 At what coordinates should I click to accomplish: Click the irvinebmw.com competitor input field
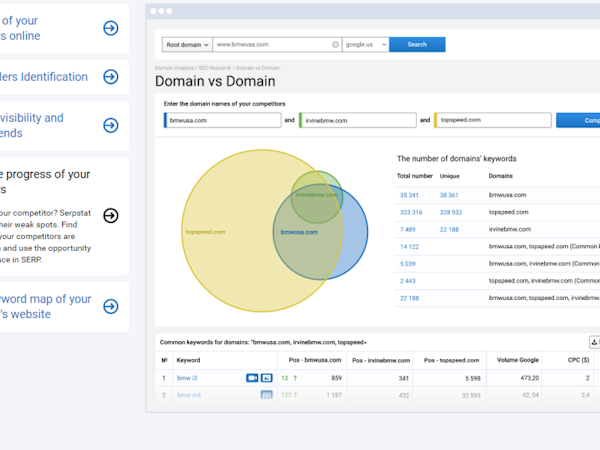tap(357, 120)
